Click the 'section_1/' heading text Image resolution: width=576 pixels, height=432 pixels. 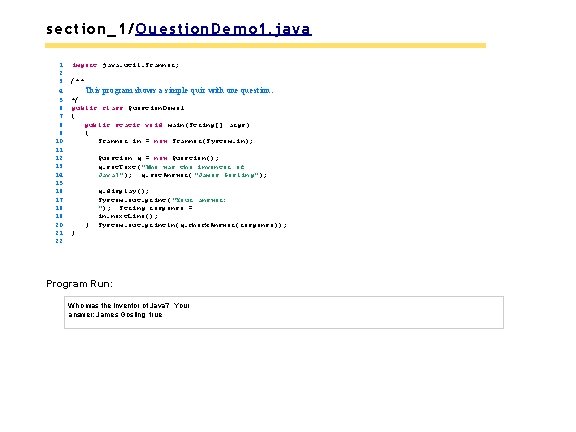pyautogui.click(x=90, y=29)
